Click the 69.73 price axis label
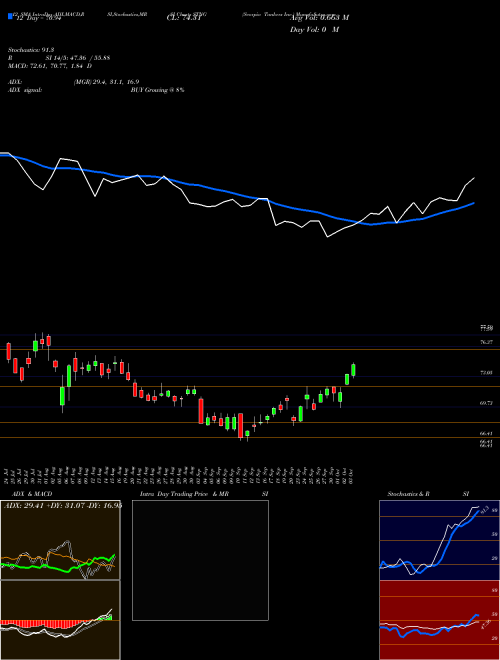The image size is (500, 660). 487,403
